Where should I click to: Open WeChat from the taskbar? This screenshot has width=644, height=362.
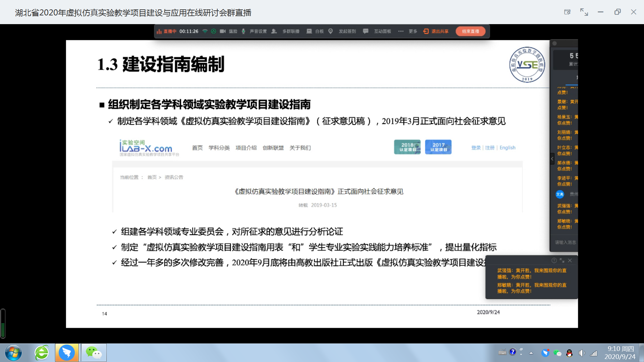(x=94, y=353)
